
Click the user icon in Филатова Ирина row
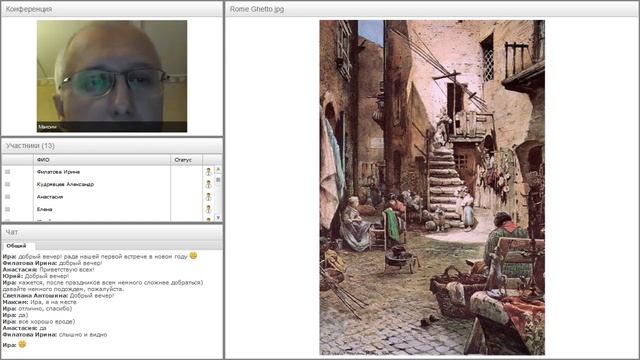(209, 172)
